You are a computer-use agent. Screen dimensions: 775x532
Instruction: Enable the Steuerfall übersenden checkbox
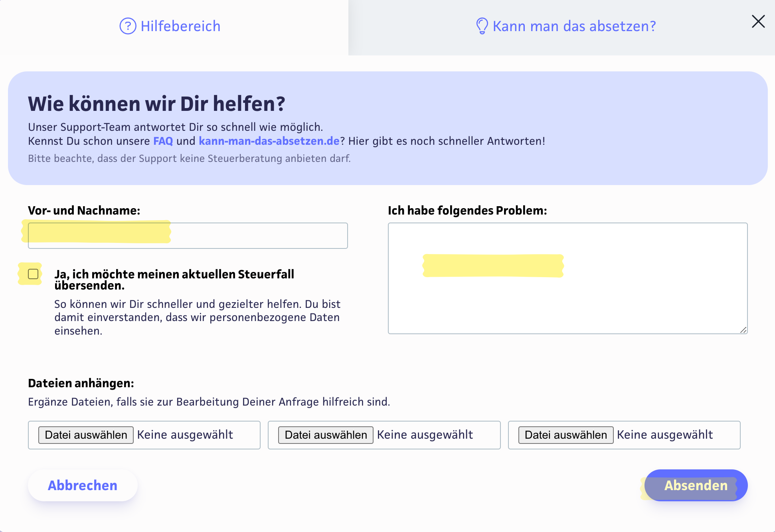coord(33,274)
